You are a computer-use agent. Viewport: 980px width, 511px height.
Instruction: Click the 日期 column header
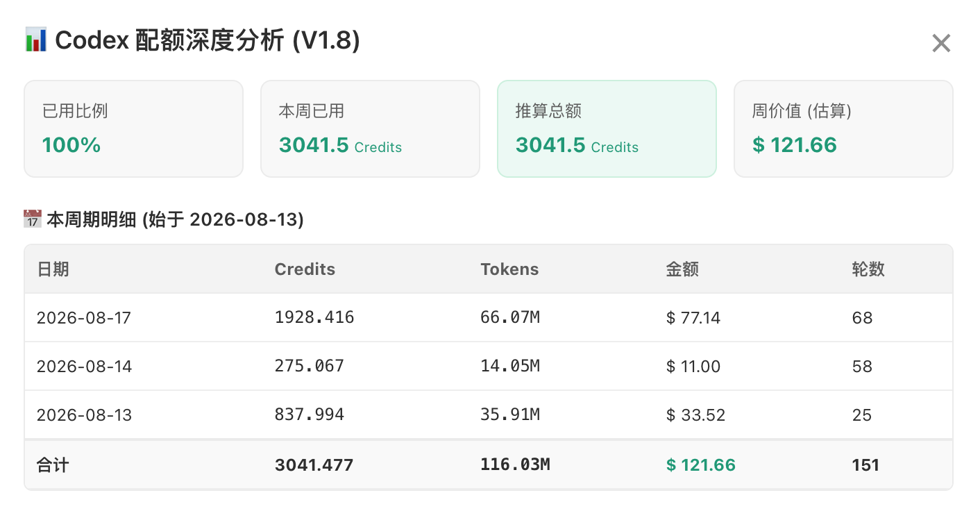[53, 269]
